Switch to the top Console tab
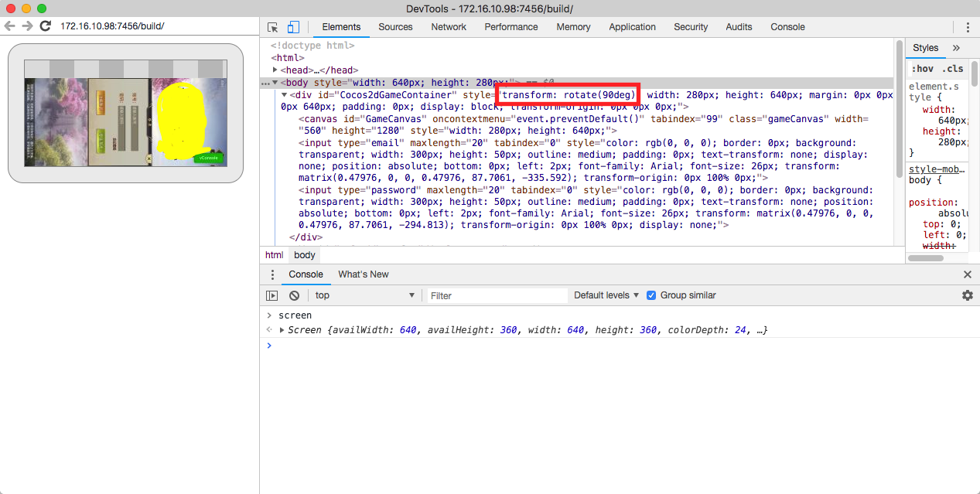Viewport: 980px width, 494px height. [x=787, y=27]
